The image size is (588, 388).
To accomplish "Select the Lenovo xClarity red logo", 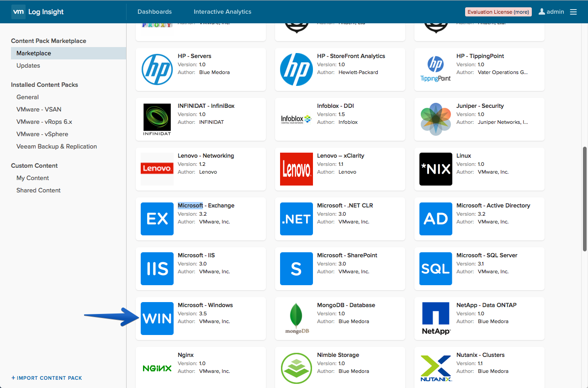I will coord(297,169).
